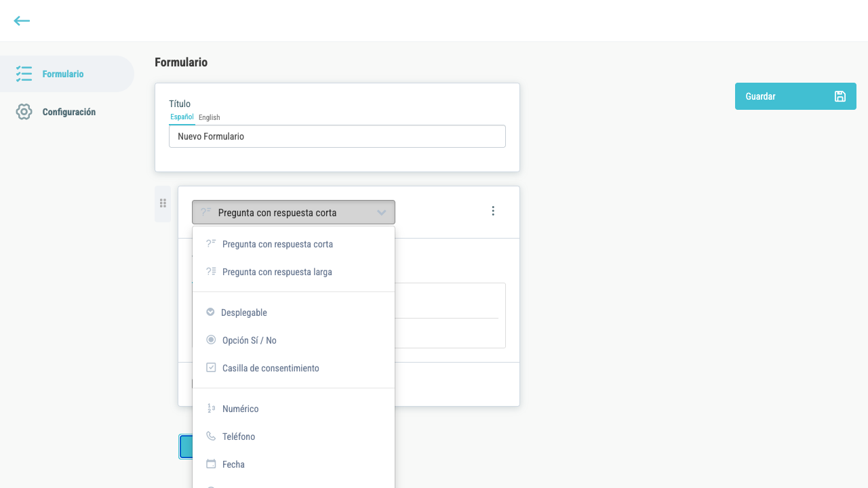868x488 pixels.
Task: Click the Guardar button
Action: tap(795, 96)
